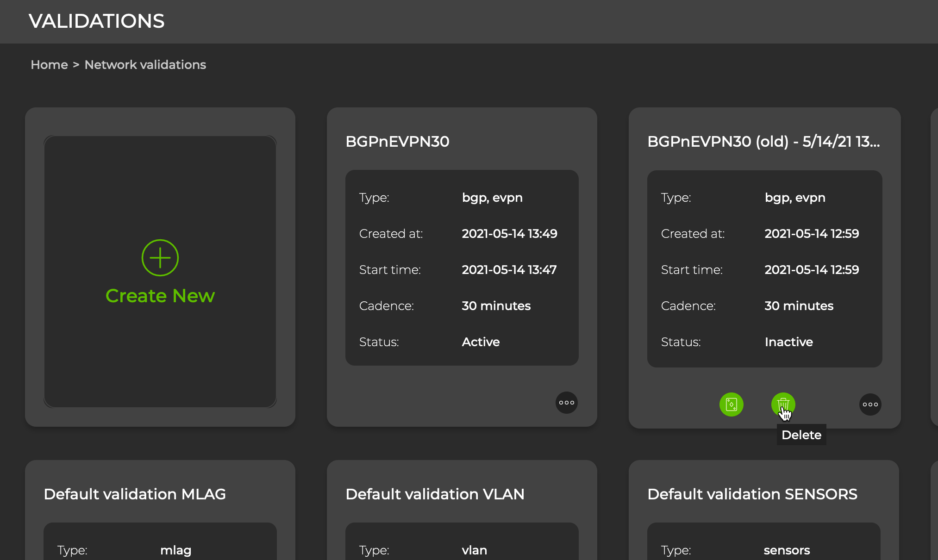This screenshot has width=938, height=560.
Task: Click the trash Delete icon on old BGPnEVPN30 card
Action: (x=783, y=404)
